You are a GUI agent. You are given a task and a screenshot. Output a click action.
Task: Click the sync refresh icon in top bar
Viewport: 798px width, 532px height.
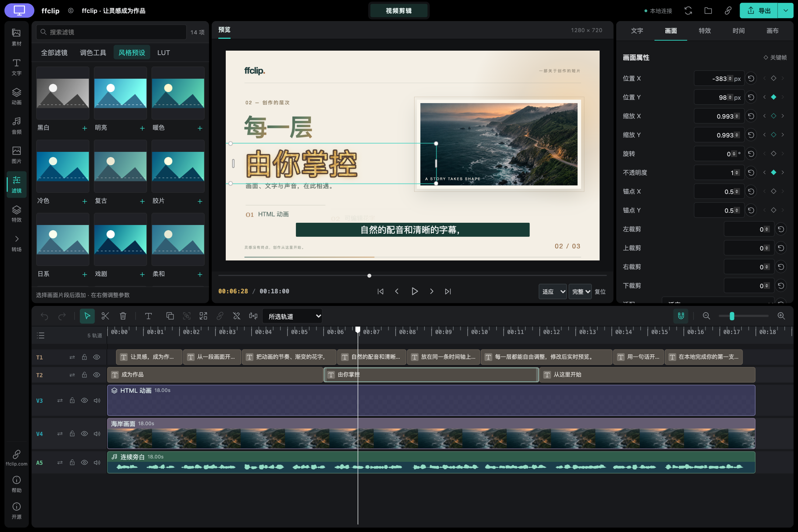688,11
